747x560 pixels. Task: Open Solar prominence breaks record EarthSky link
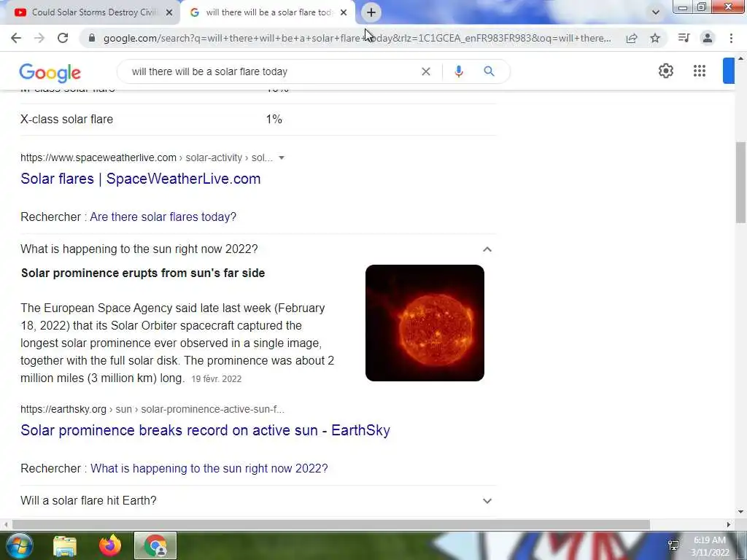205,430
